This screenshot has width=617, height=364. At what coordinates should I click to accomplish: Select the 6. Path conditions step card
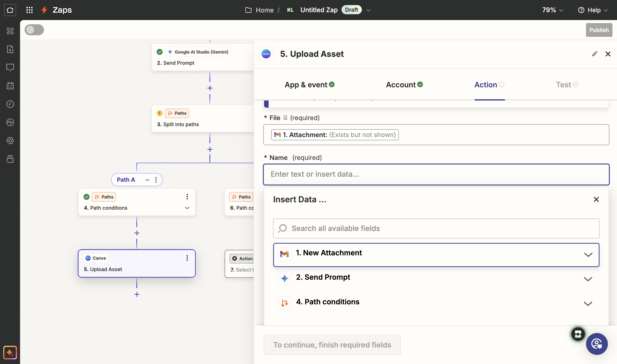coord(239,202)
